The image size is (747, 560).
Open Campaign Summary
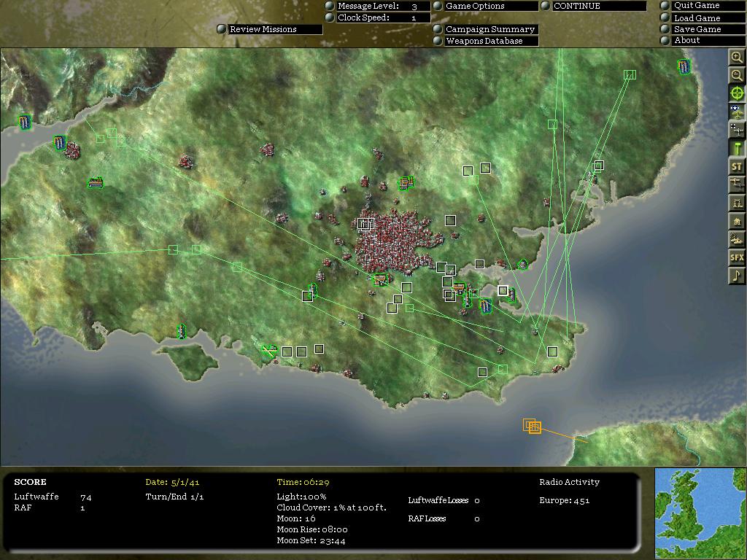[x=491, y=29]
